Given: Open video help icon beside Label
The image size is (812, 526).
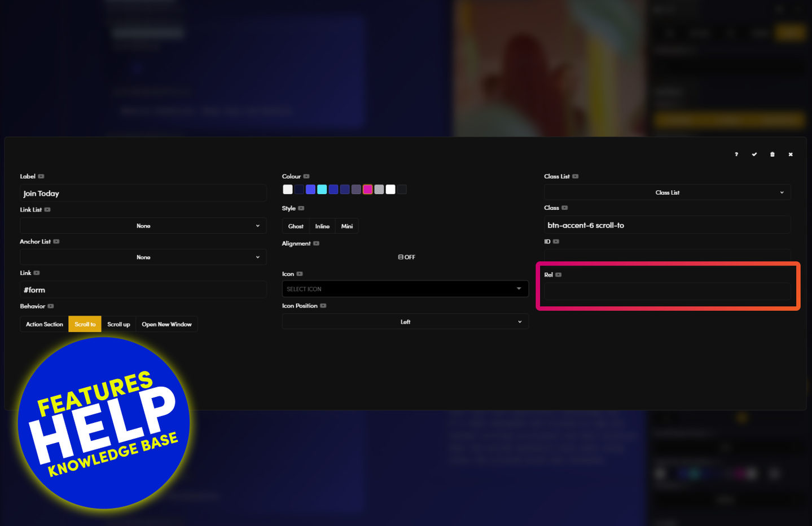Looking at the screenshot, I should click(41, 176).
